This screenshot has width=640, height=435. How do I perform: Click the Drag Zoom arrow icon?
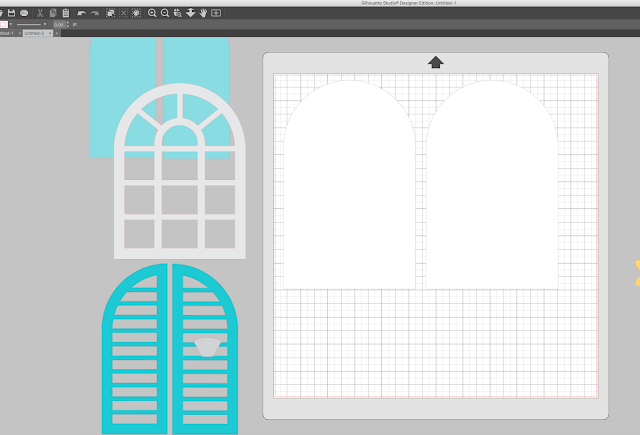coord(191,13)
